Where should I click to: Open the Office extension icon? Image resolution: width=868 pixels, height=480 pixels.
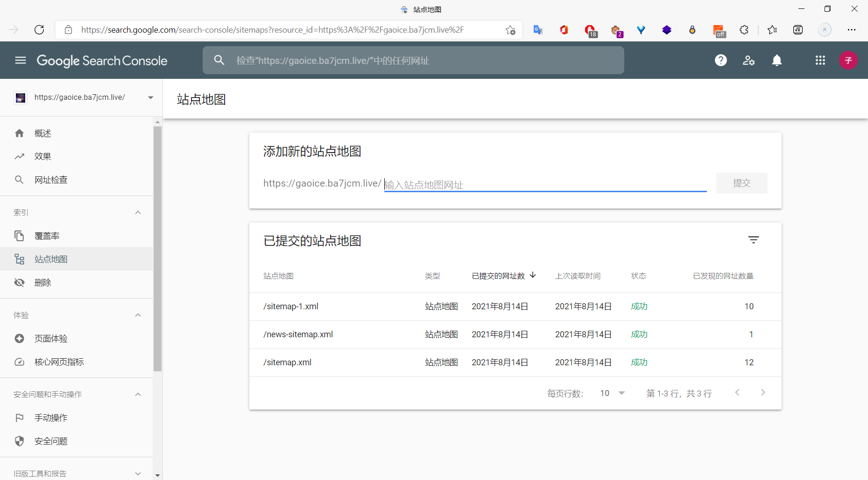coord(564,30)
